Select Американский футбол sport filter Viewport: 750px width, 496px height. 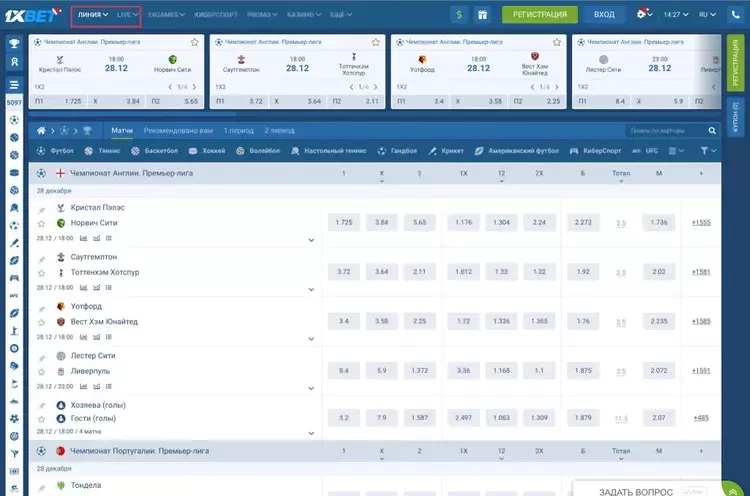tap(517, 151)
